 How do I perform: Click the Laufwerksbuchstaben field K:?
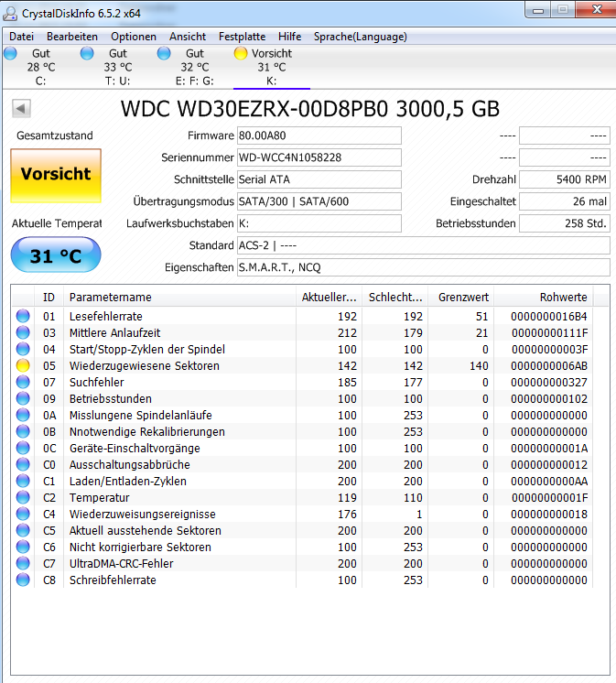[319, 223]
